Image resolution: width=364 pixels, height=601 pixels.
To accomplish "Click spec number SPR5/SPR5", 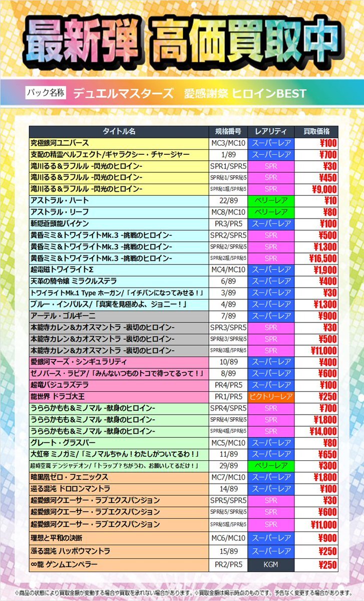I will (x=227, y=500).
